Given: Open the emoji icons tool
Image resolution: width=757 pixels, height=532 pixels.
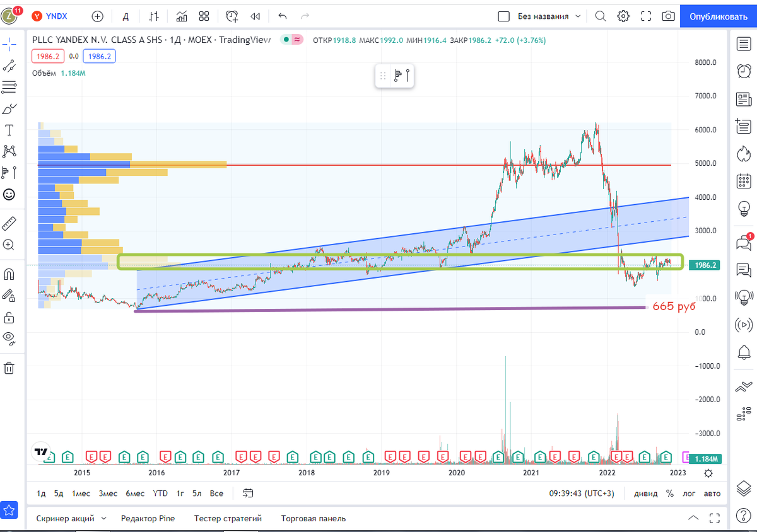Looking at the screenshot, I should point(9,194).
